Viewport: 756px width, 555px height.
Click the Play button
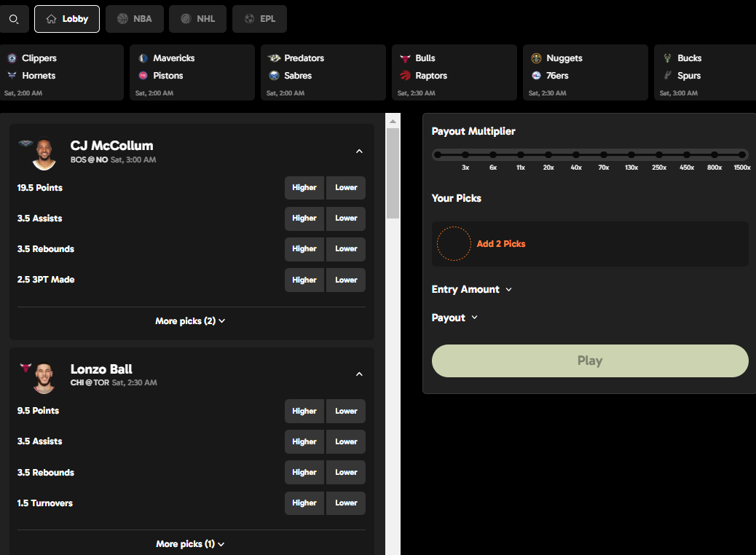click(x=590, y=361)
